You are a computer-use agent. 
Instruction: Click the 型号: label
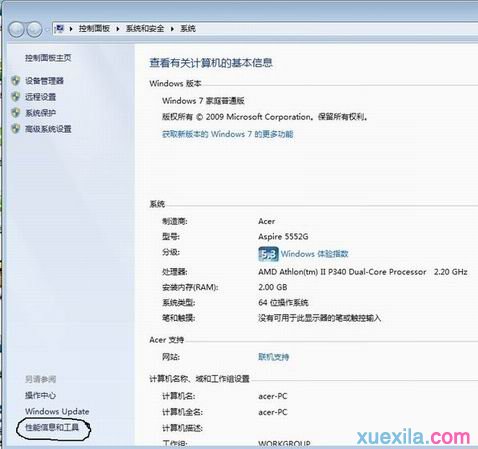171,237
